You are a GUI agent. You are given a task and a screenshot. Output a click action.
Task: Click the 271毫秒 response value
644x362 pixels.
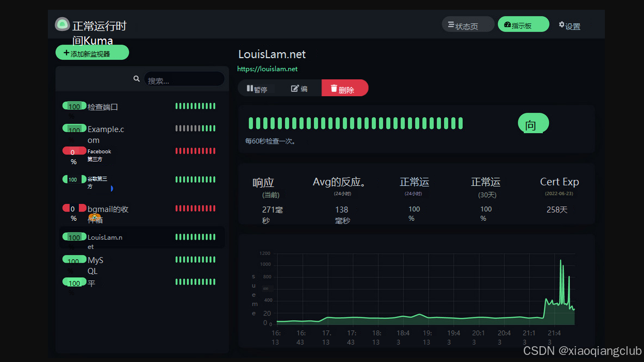click(x=272, y=215)
